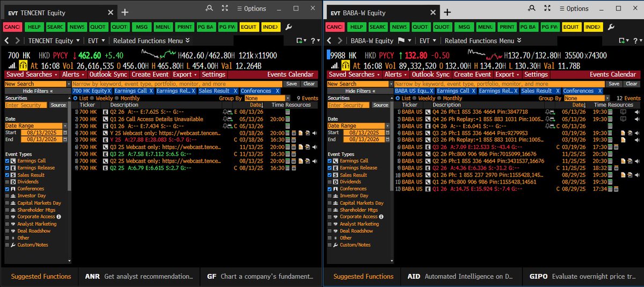This screenshot has height=287, width=644.
Task: Click speaker audio icon on TENCENT row 4
Action: click(x=314, y=132)
